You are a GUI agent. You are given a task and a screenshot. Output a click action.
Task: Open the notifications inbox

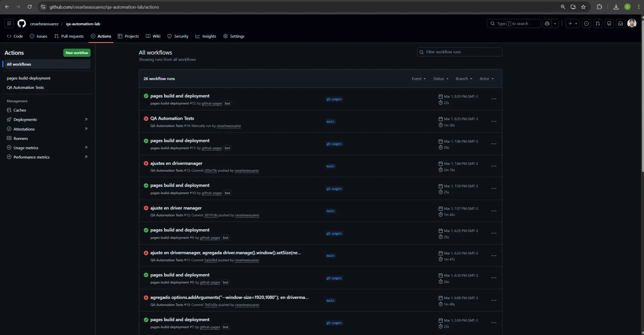pos(620,24)
